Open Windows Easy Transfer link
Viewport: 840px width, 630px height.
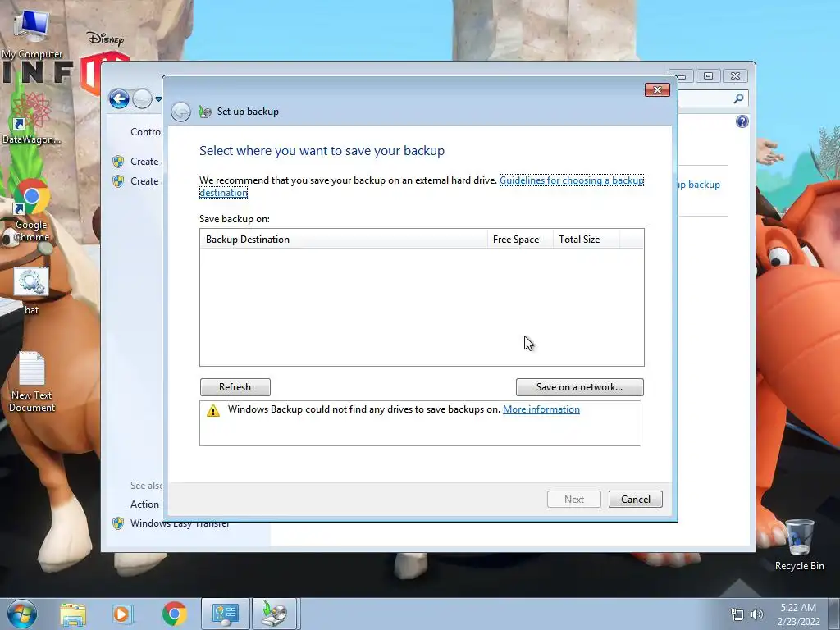click(x=180, y=523)
